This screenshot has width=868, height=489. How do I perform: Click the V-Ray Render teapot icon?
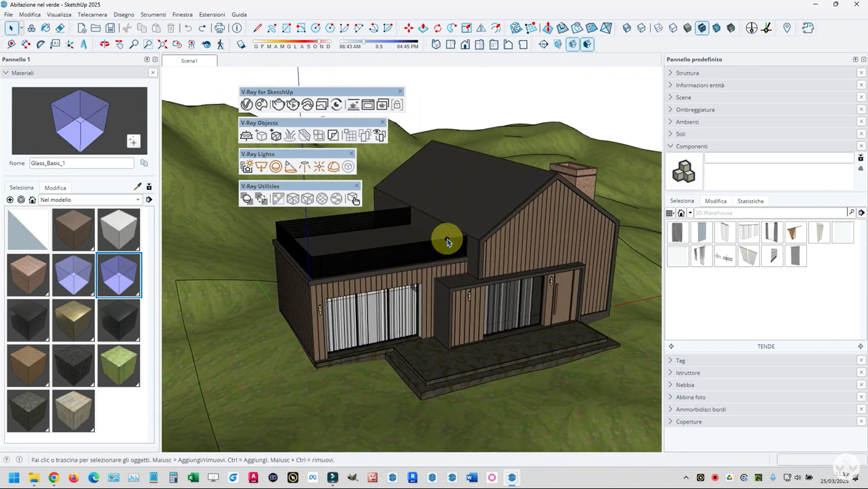tap(278, 105)
